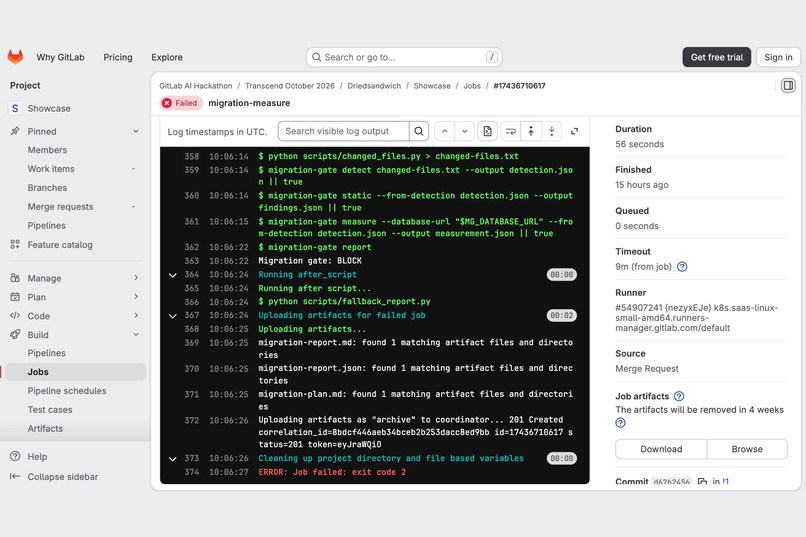This screenshot has height=537, width=806.
Task: Open Branches in sidebar
Action: (47, 188)
